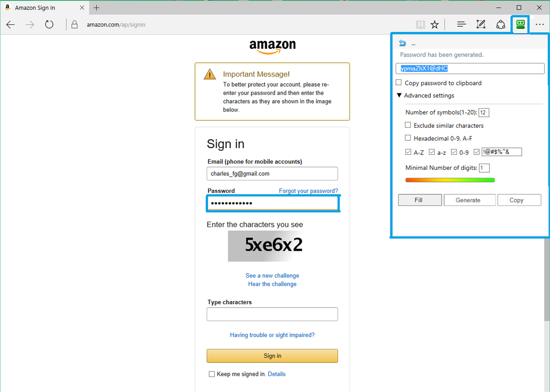Enable Exclude similar characters option

click(x=408, y=125)
